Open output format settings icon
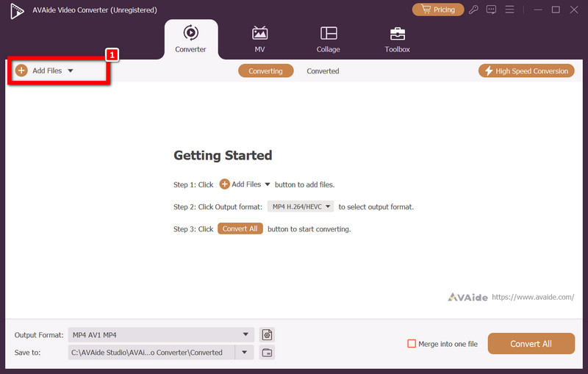This screenshot has height=374, width=588. point(267,335)
